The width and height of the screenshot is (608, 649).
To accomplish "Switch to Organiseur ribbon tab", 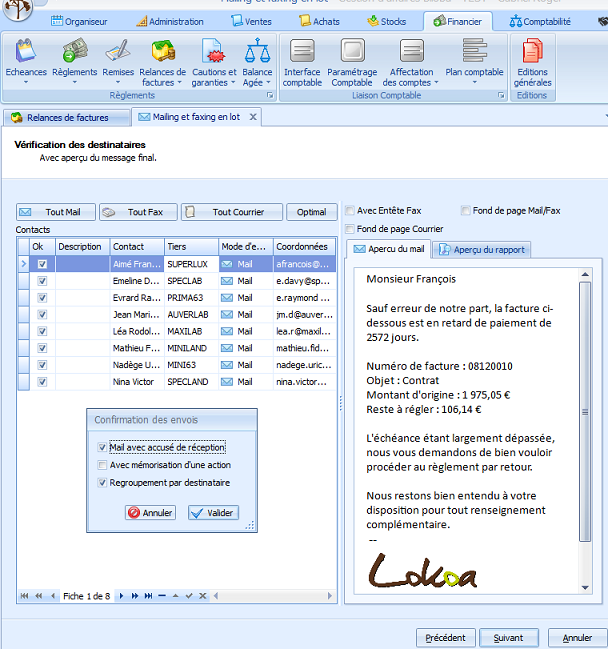I will [x=79, y=22].
